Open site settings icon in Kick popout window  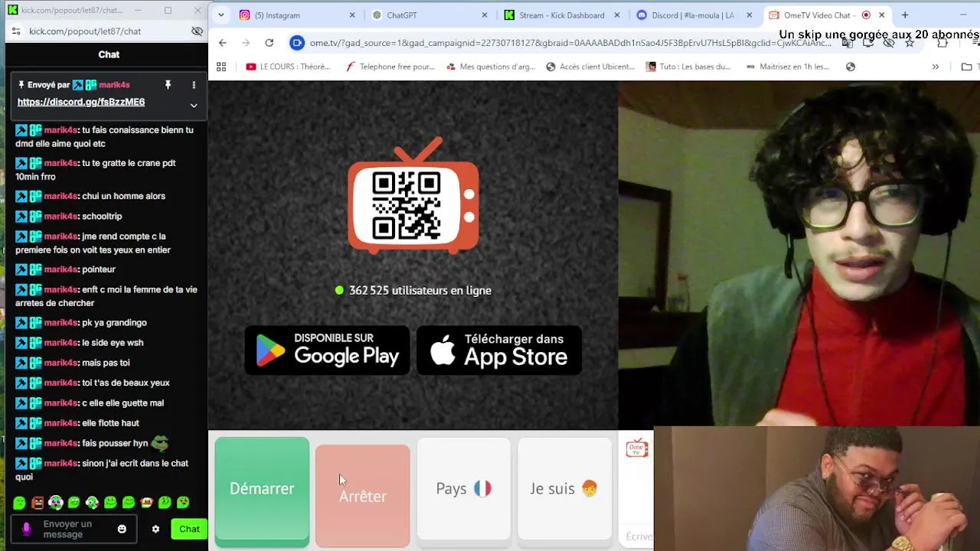pos(15,31)
